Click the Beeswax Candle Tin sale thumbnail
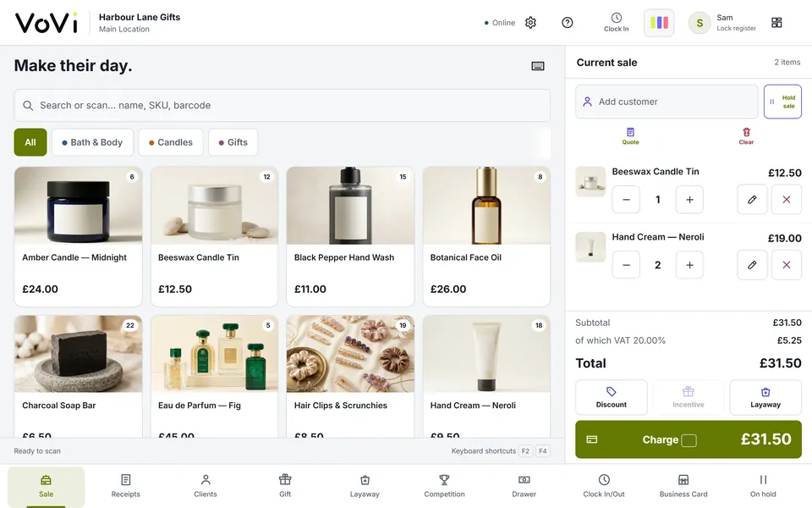 590,181
